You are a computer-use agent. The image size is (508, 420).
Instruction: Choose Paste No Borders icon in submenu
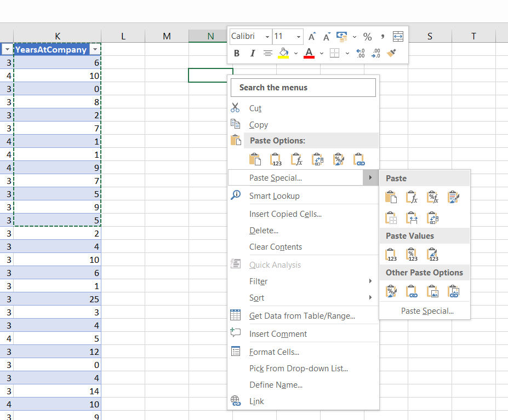[x=391, y=218]
